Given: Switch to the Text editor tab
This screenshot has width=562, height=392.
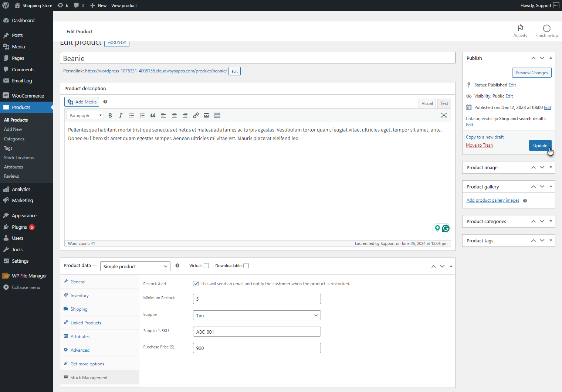Looking at the screenshot, I should click(x=444, y=103).
